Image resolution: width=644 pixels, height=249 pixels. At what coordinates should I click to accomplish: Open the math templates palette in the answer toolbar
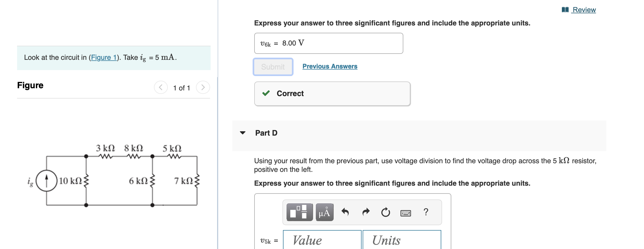[x=299, y=212]
